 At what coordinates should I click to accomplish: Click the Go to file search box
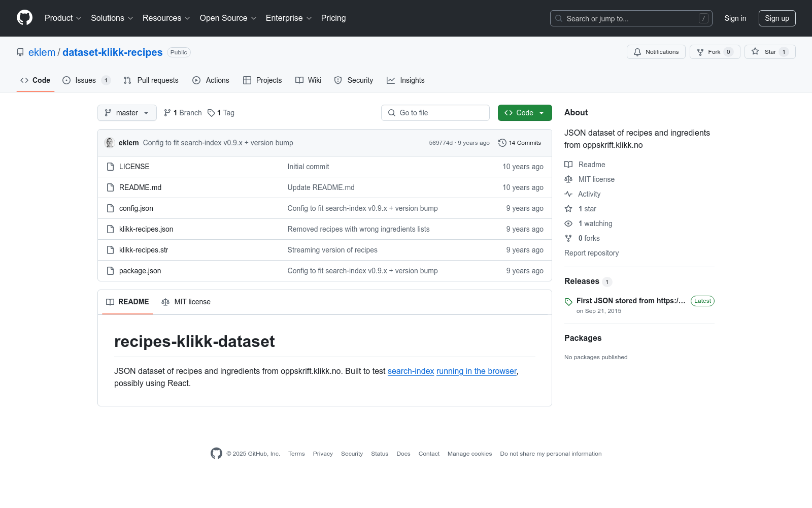click(x=435, y=113)
